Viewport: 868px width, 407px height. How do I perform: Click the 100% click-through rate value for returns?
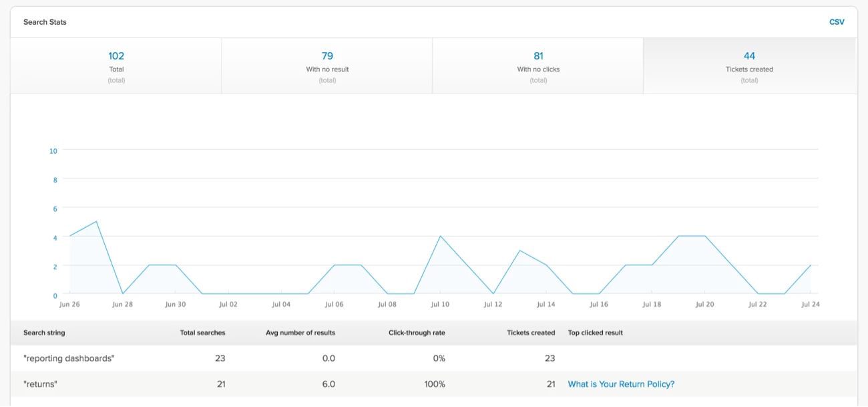coord(435,384)
